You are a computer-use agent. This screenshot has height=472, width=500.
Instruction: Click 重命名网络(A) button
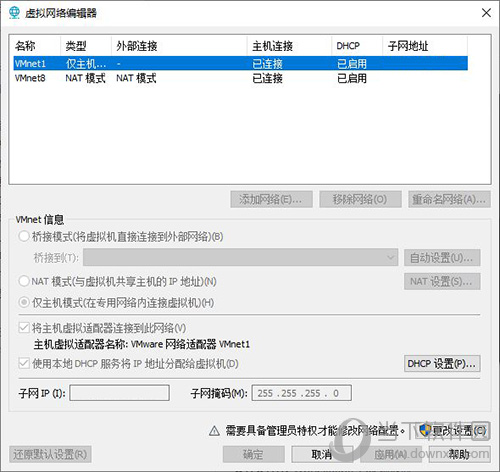449,199
